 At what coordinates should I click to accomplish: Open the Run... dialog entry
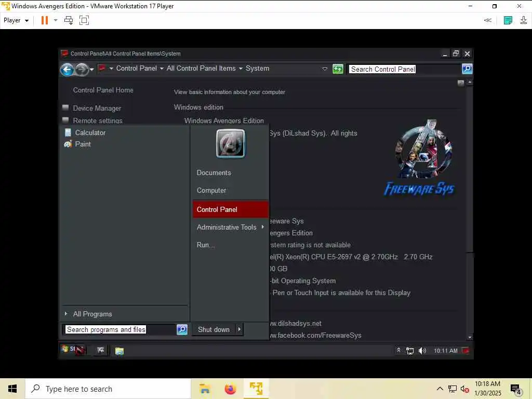point(206,245)
